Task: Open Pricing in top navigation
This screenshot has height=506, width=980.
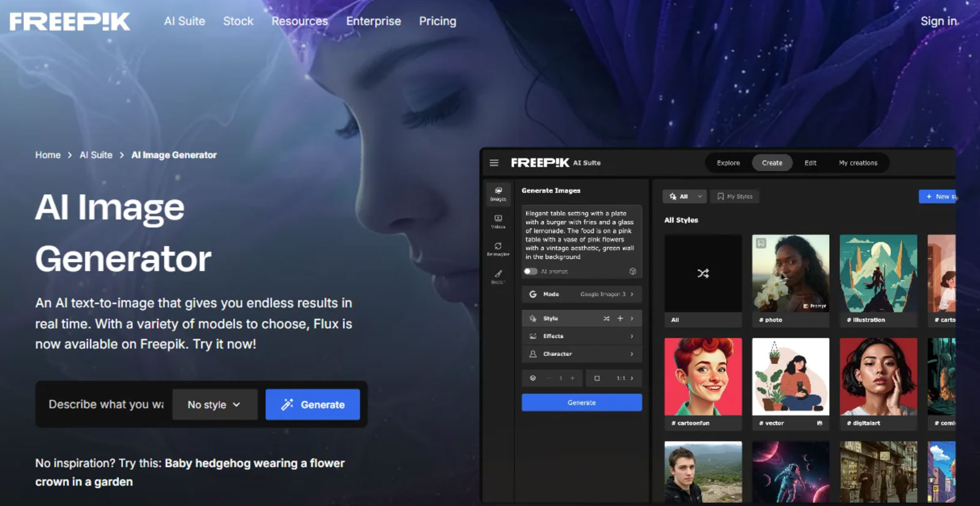Action: coord(437,21)
